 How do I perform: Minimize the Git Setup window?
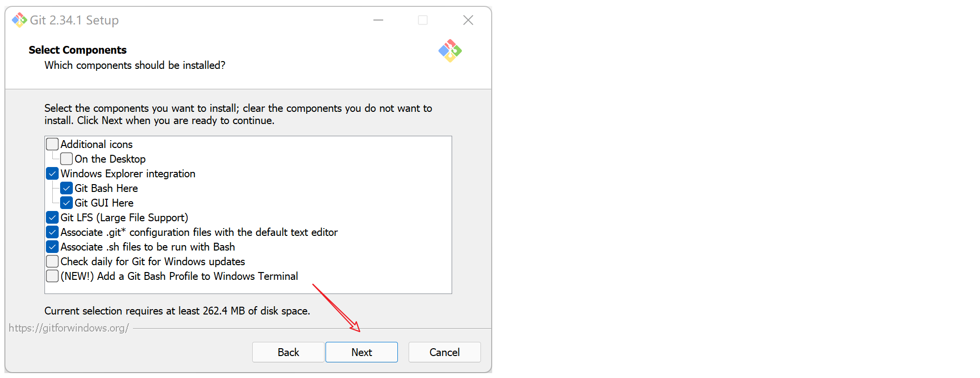click(378, 20)
